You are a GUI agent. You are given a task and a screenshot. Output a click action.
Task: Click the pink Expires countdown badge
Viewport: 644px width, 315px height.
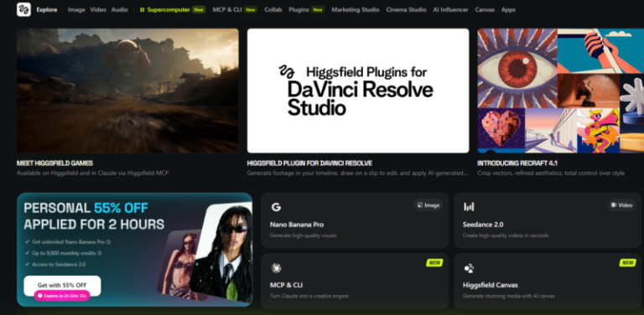click(x=62, y=296)
